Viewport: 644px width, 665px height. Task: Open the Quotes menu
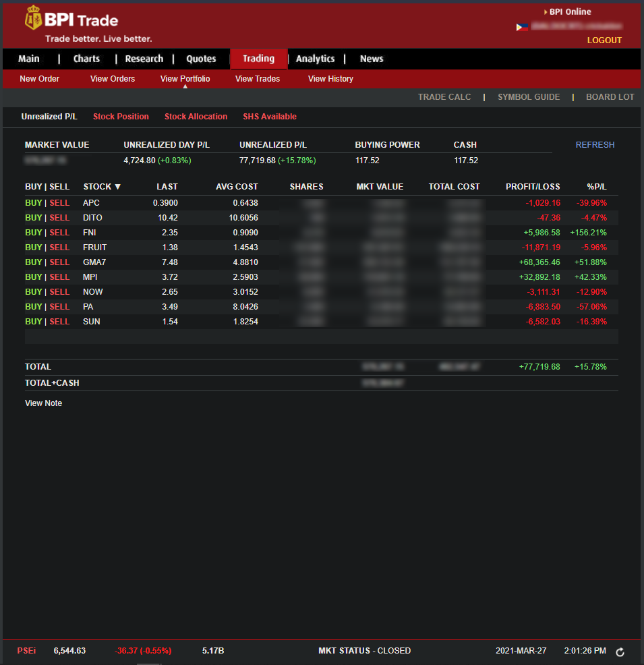[x=202, y=59]
